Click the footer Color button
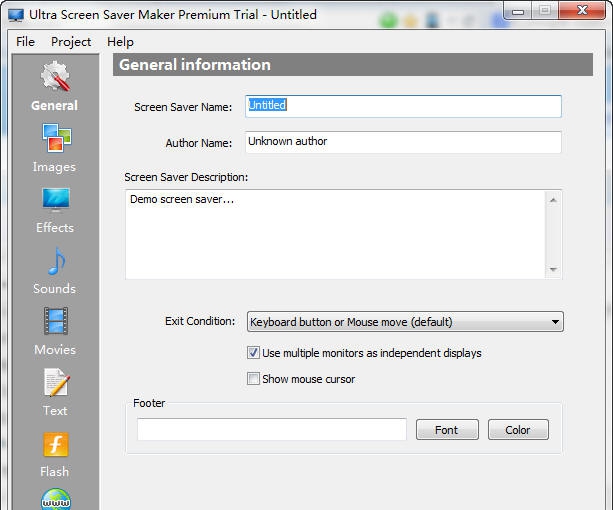 [x=518, y=429]
